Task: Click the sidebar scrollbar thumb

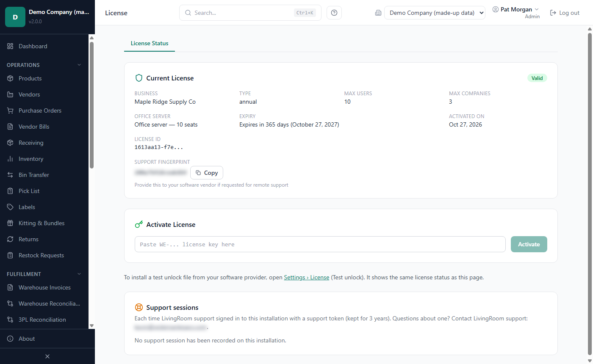Action: point(91,105)
